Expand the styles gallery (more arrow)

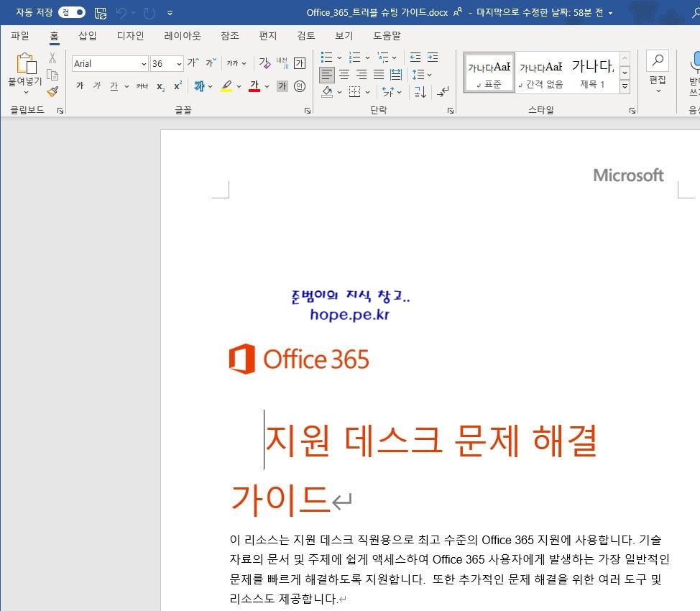point(625,87)
